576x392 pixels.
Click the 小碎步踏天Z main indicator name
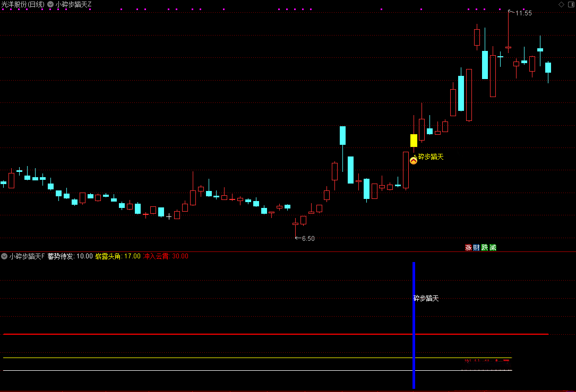(73, 4)
